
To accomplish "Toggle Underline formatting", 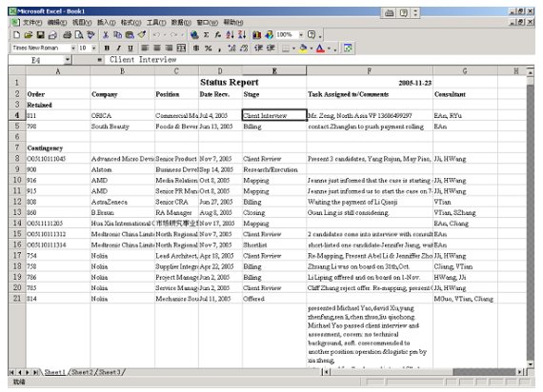I will 131,49.
